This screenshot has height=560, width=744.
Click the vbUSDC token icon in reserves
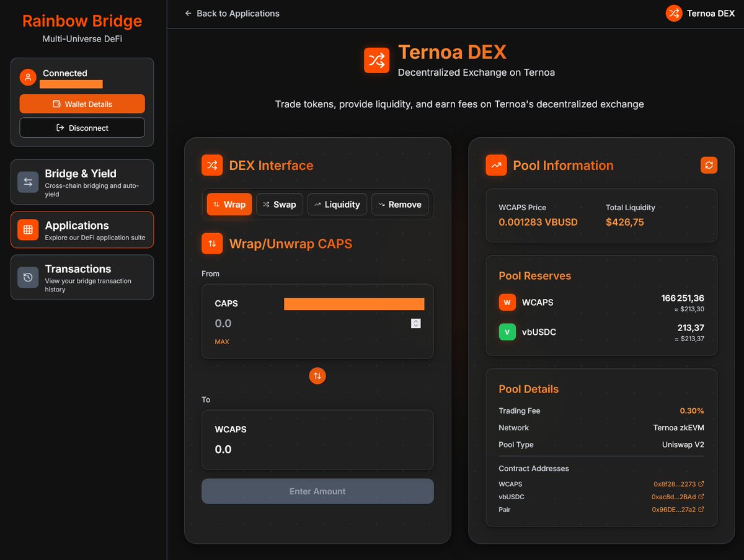pyautogui.click(x=507, y=332)
